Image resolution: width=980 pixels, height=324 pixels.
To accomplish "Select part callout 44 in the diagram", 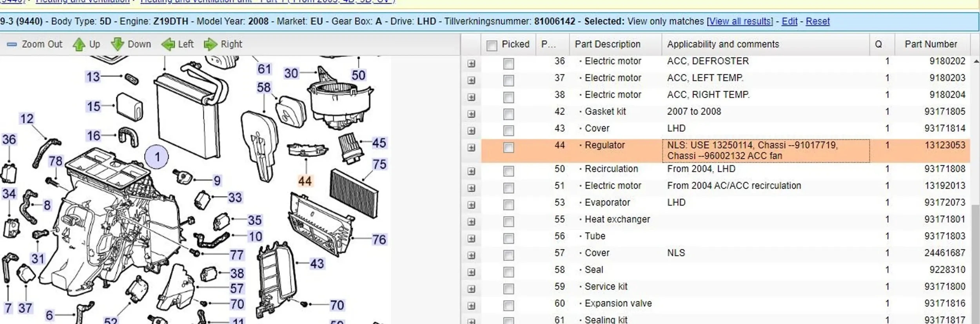I will coord(305,181).
